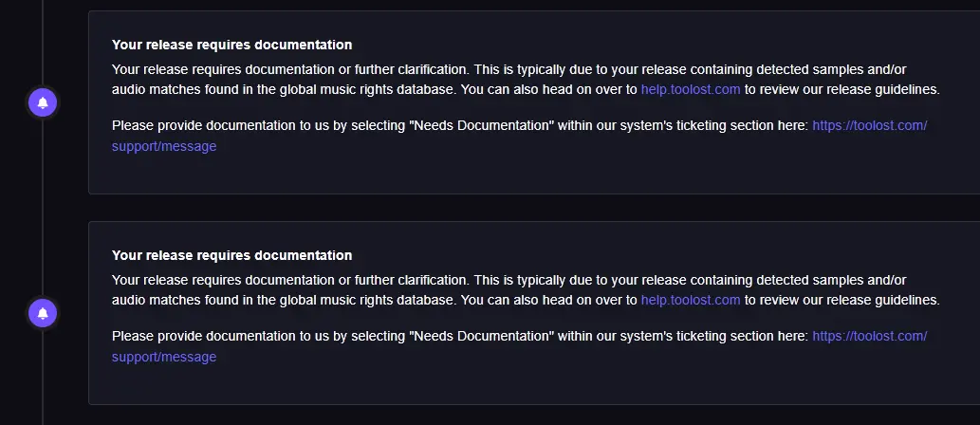Click the timeline line above the first bell
Viewport: 980px width, 425px height.
pos(43,44)
